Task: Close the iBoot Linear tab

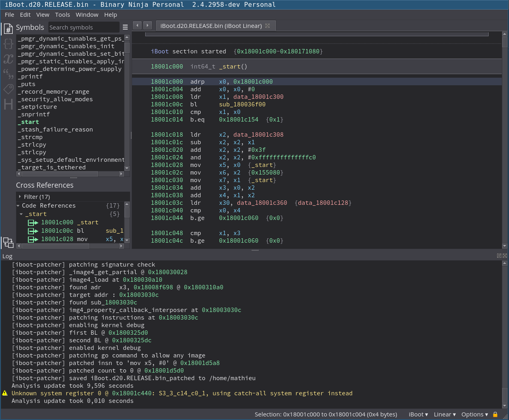Action: [x=268, y=26]
